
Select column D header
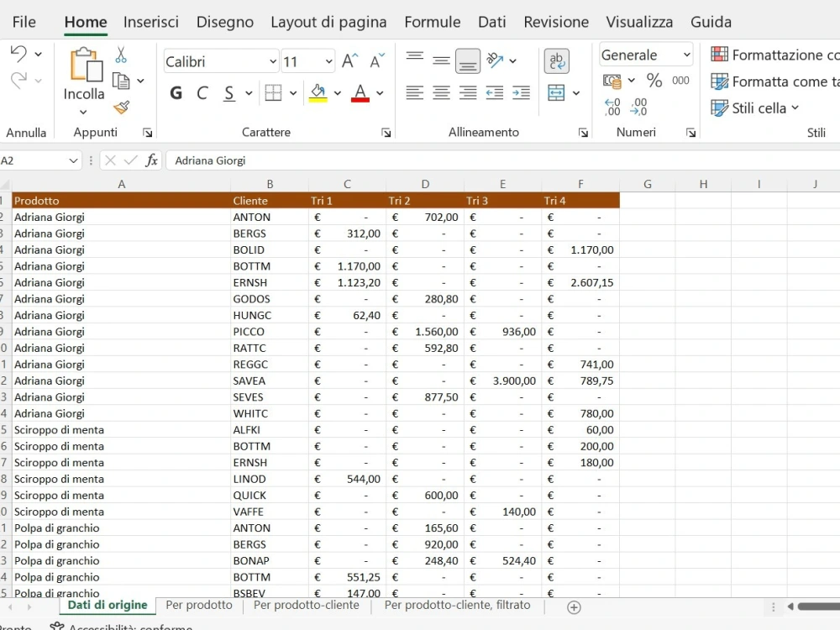coord(425,184)
